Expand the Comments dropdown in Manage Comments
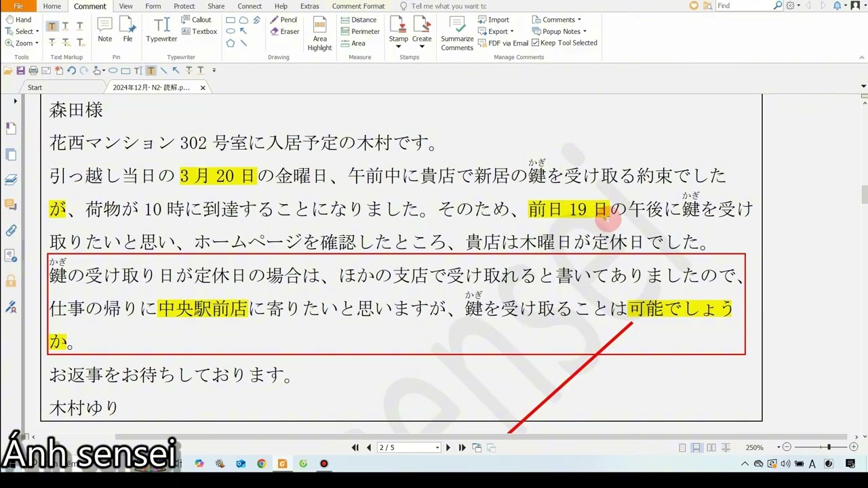The width and height of the screenshot is (868, 488). [x=579, y=20]
